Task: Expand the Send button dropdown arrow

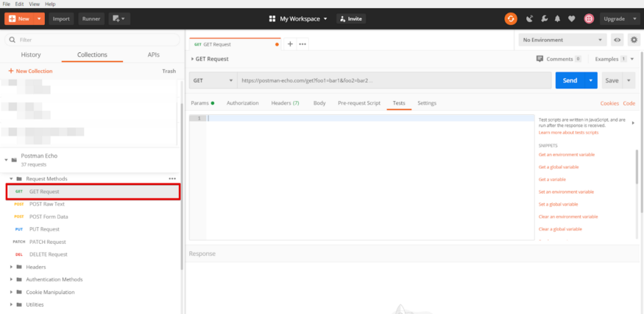Action: [x=591, y=80]
